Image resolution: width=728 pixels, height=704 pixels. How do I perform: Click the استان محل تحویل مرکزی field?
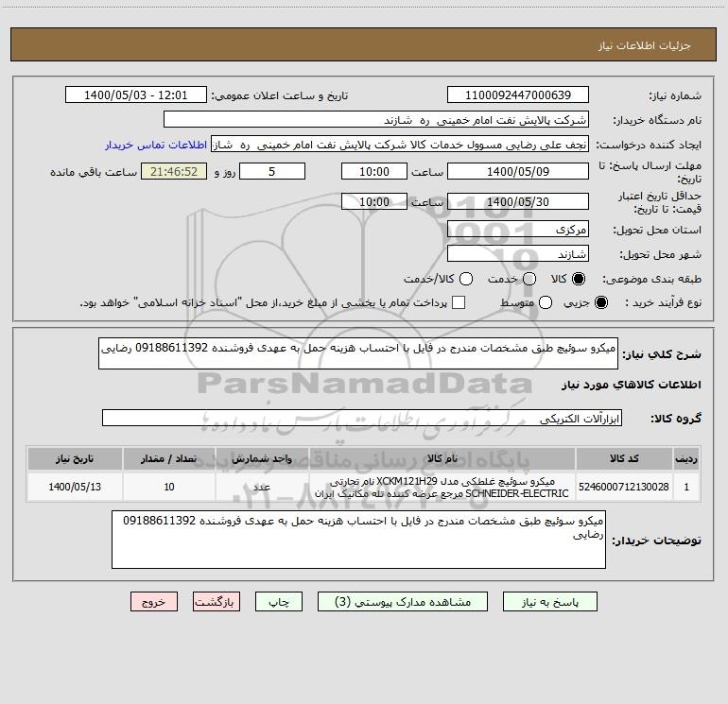pyautogui.click(x=518, y=230)
